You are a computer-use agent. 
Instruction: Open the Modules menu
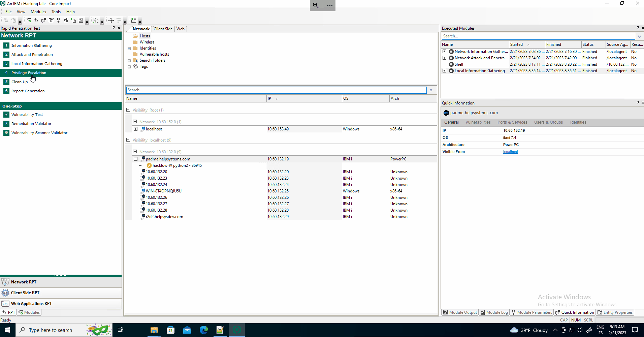pos(38,12)
